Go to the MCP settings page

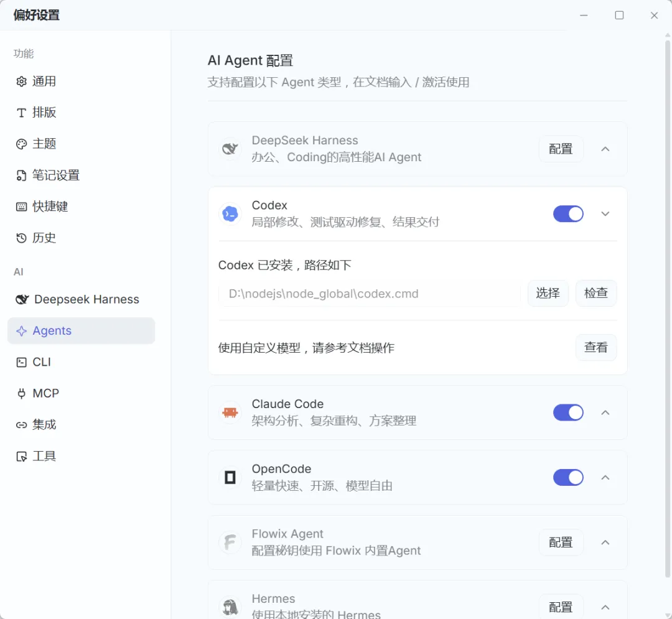point(81,393)
